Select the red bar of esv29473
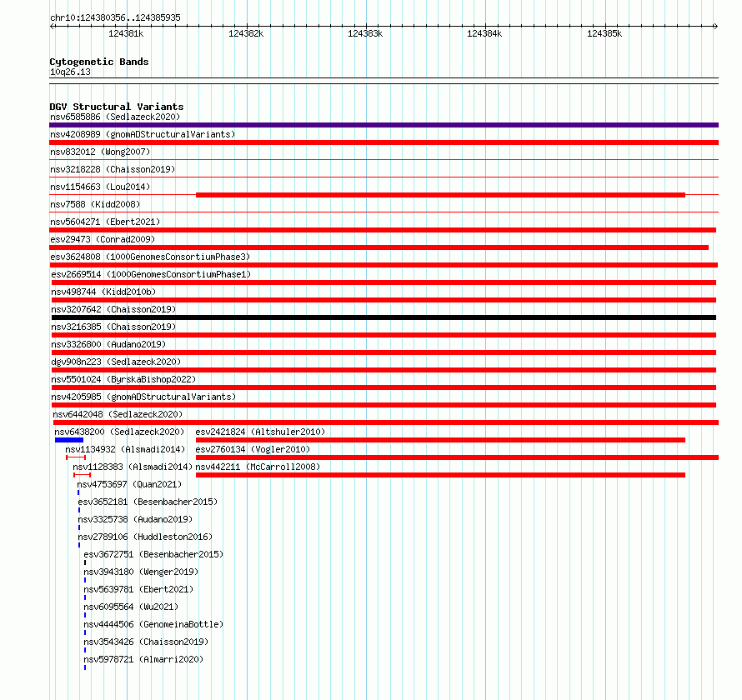Screen dimensions: 742x700 click(x=379, y=247)
